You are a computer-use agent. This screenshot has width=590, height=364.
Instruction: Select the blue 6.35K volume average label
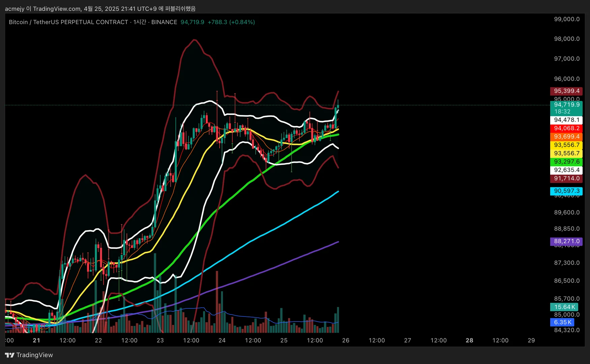pyautogui.click(x=562, y=322)
